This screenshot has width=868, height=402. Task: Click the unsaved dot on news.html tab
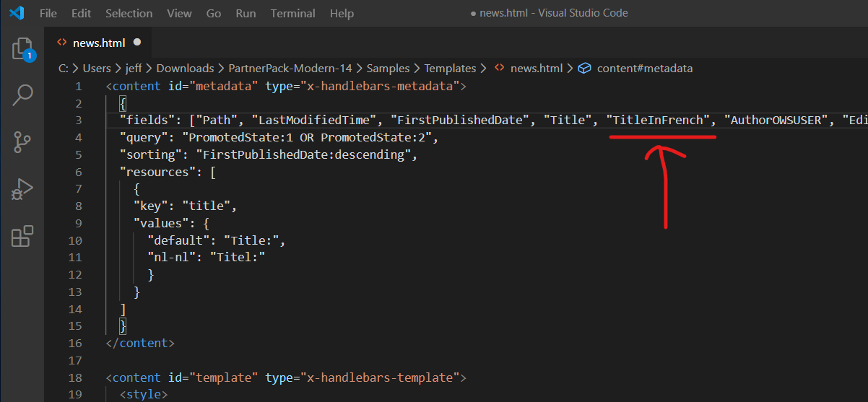point(137,43)
